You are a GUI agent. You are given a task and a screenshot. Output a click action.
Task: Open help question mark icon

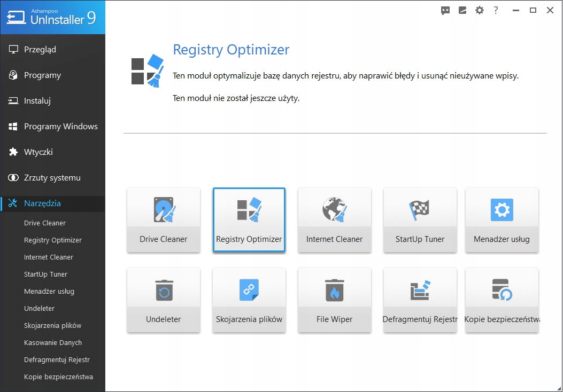[x=496, y=10]
